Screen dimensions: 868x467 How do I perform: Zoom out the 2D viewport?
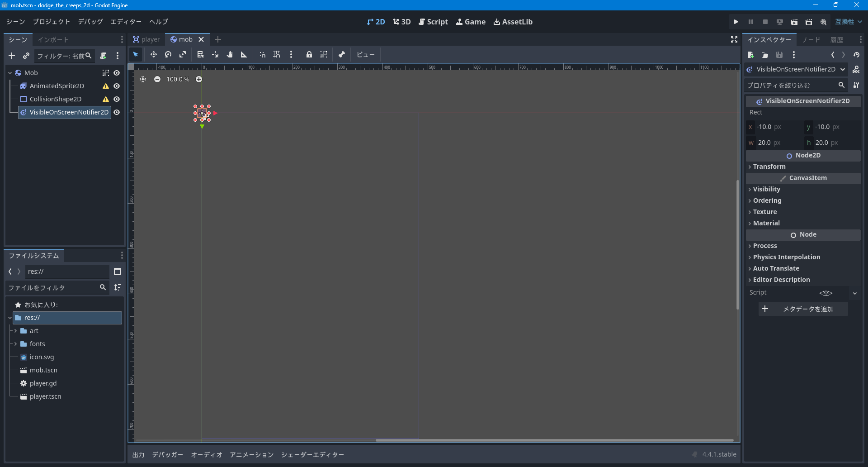pyautogui.click(x=157, y=79)
